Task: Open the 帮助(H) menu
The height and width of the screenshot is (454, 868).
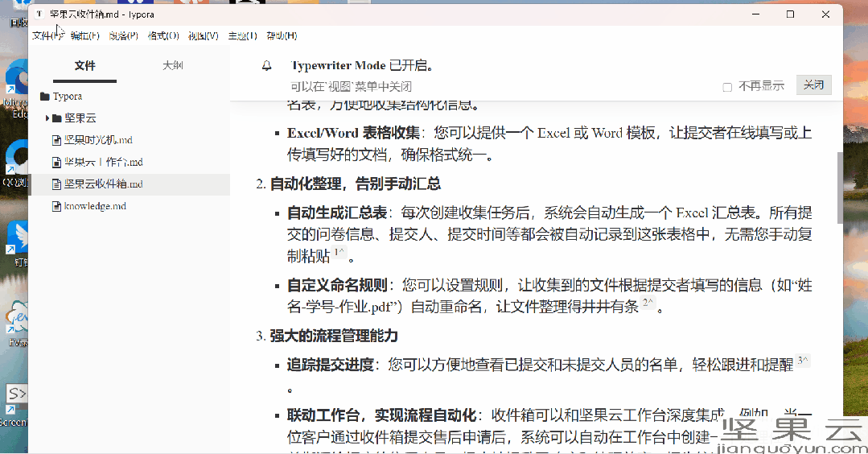Action: (282, 36)
